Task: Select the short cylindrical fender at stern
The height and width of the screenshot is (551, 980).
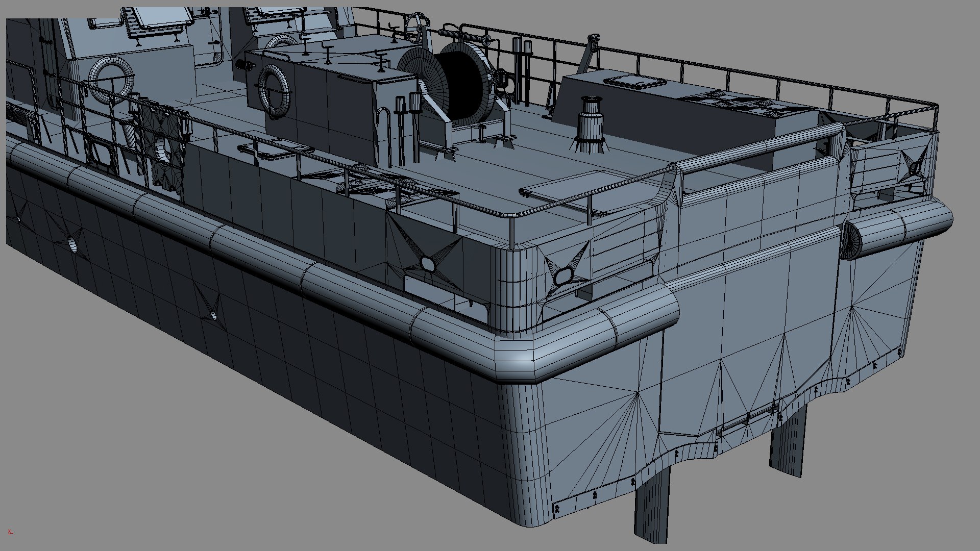Action: click(x=898, y=228)
